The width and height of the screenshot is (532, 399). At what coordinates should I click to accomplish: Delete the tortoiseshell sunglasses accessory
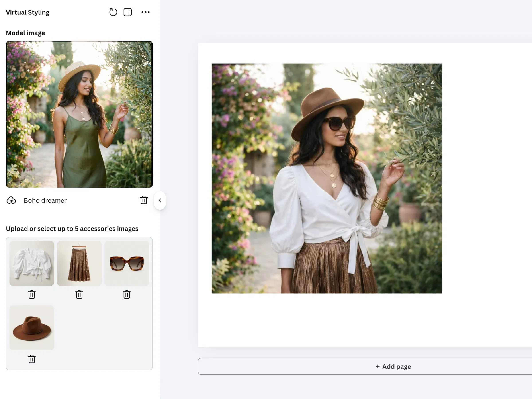click(127, 294)
